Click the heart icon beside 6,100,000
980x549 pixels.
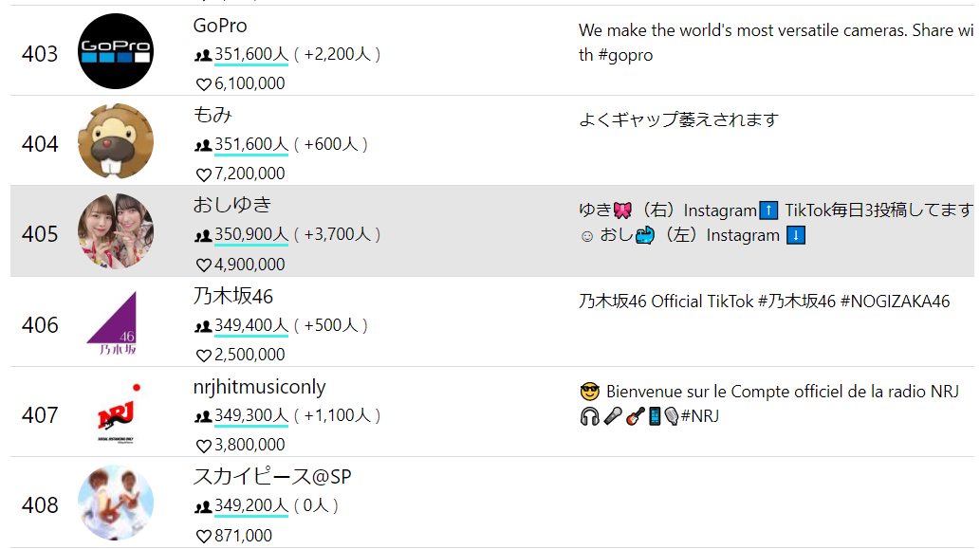click(x=204, y=83)
